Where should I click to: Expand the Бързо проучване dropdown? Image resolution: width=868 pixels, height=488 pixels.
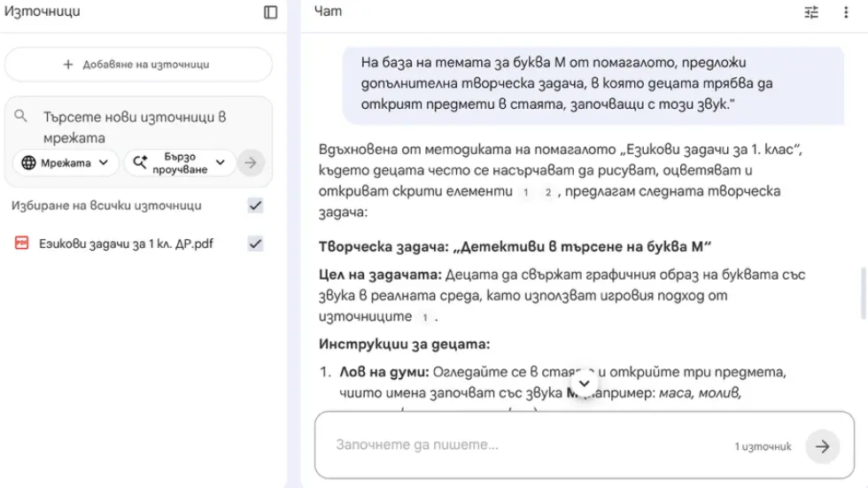point(181,163)
